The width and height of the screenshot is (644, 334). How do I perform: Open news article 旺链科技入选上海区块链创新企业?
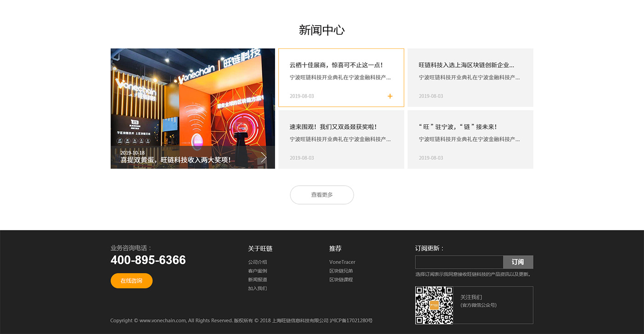pyautogui.click(x=466, y=65)
